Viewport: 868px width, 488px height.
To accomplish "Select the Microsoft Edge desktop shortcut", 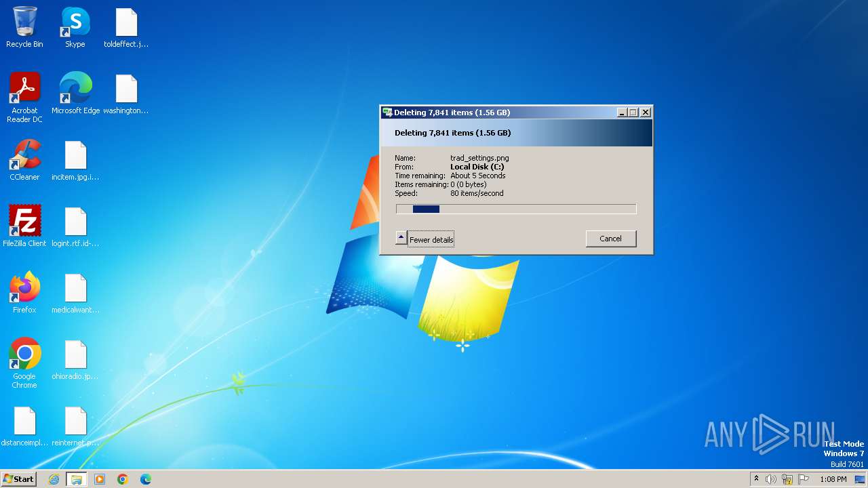I will point(75,94).
